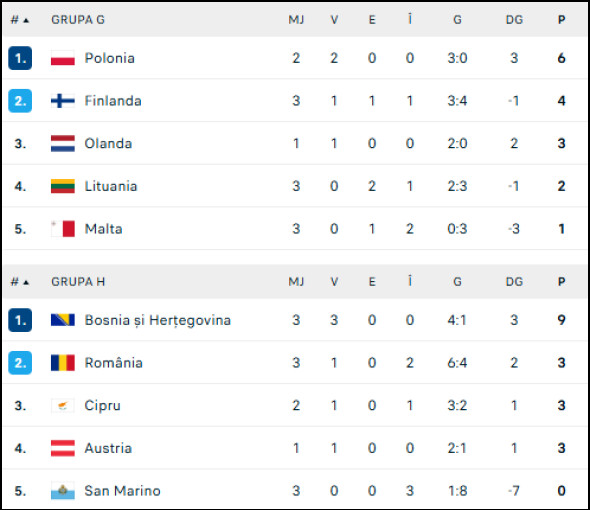Click the Austria flag icon

[x=63, y=448]
